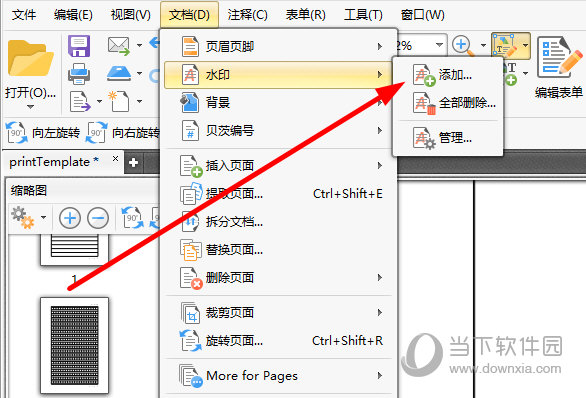Viewport: 586px width, 398px height.
Task: Expand the 打开(O) dropdown arrow
Action: tap(31, 107)
